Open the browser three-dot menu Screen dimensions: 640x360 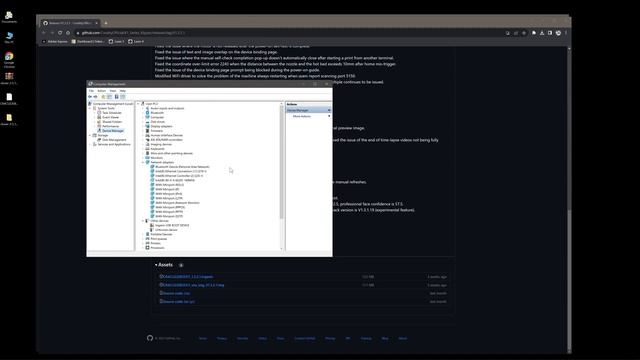click(x=566, y=33)
